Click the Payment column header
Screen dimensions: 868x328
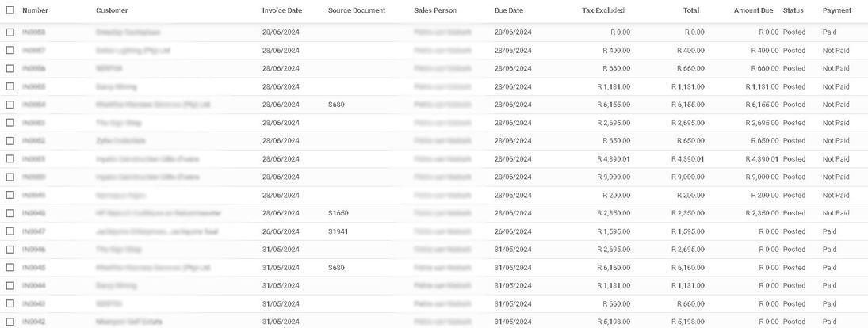click(x=837, y=11)
